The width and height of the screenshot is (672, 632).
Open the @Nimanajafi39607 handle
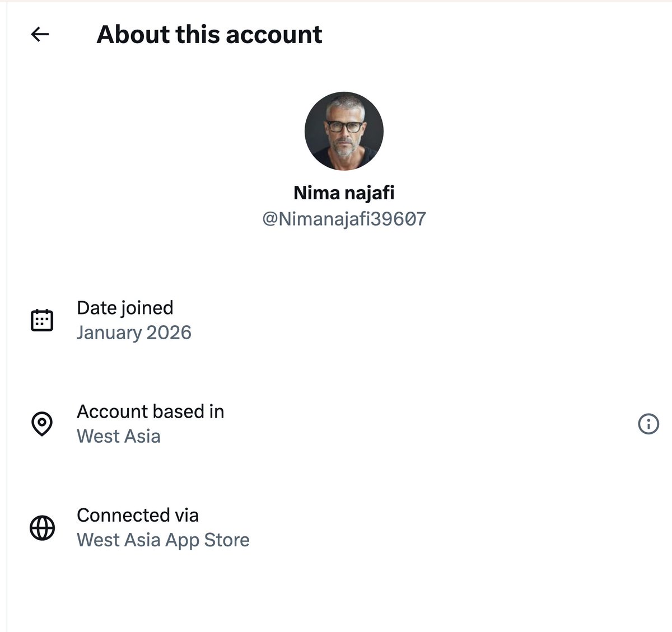[344, 218]
